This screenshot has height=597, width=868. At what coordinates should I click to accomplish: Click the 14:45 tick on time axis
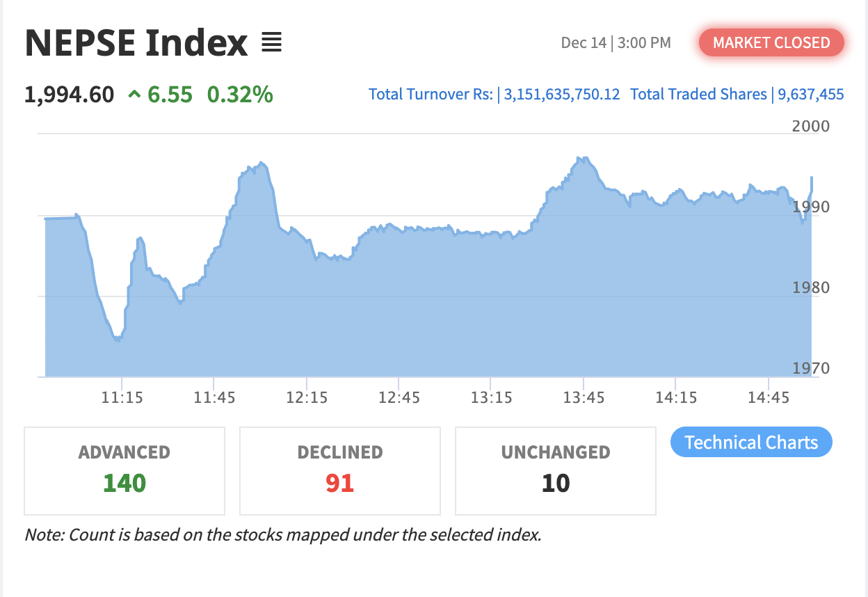[x=768, y=398]
